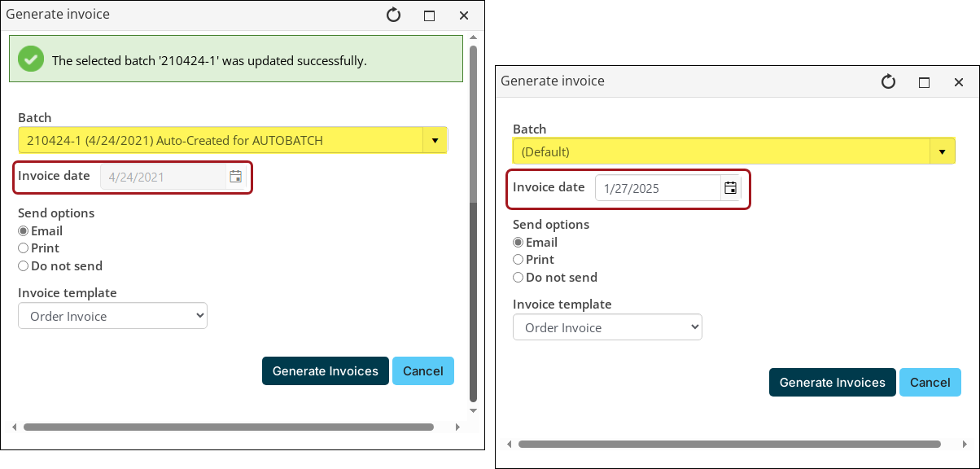Image resolution: width=980 pixels, height=469 pixels.
Task: Refresh the right Generate invoice window
Action: [889, 81]
